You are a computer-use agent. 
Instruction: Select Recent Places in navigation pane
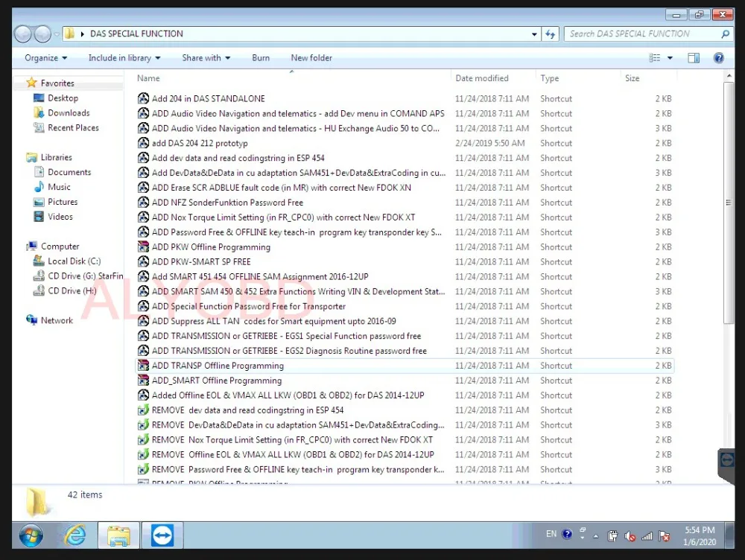point(73,128)
